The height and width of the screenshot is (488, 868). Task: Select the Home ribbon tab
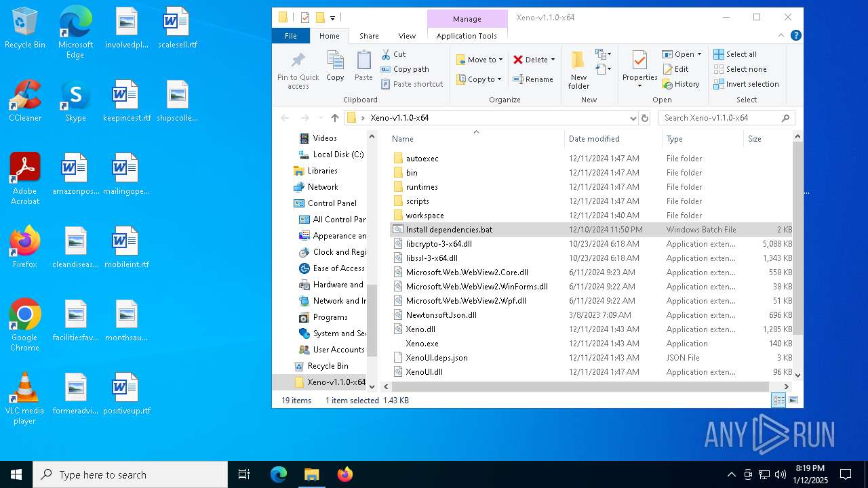click(330, 36)
